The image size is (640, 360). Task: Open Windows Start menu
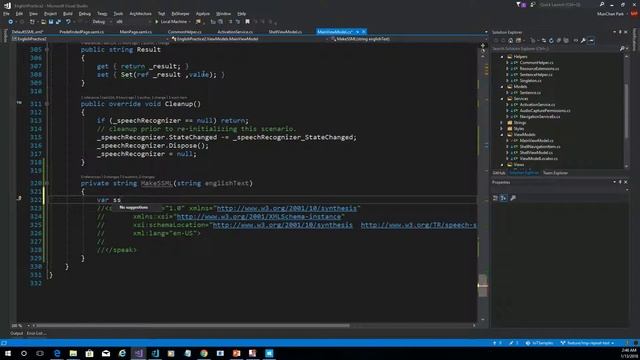click(x=8, y=353)
